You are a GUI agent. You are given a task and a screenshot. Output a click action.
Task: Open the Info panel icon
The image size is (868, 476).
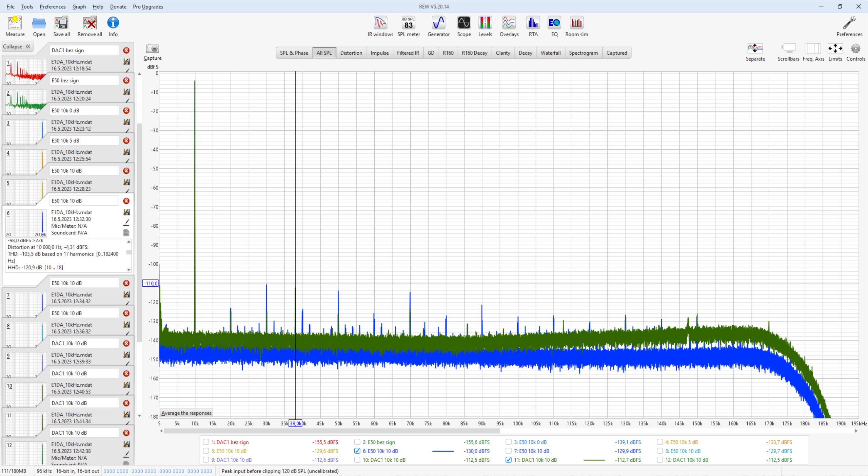(113, 26)
